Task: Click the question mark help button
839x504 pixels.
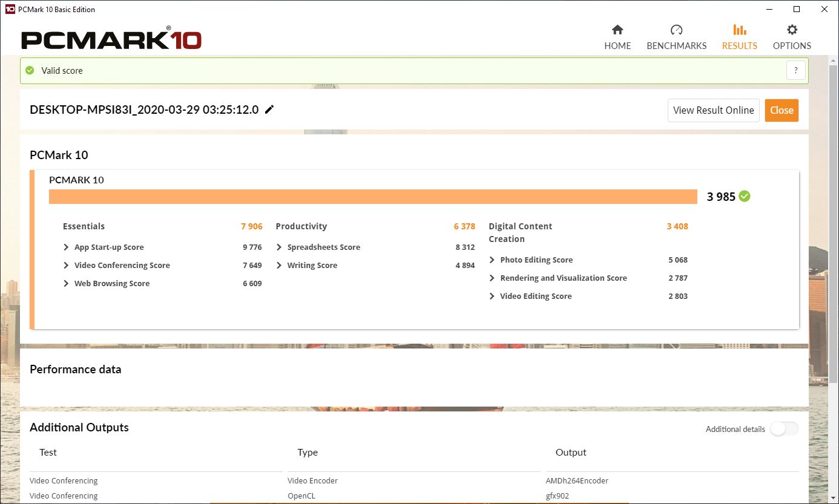Action: (796, 70)
